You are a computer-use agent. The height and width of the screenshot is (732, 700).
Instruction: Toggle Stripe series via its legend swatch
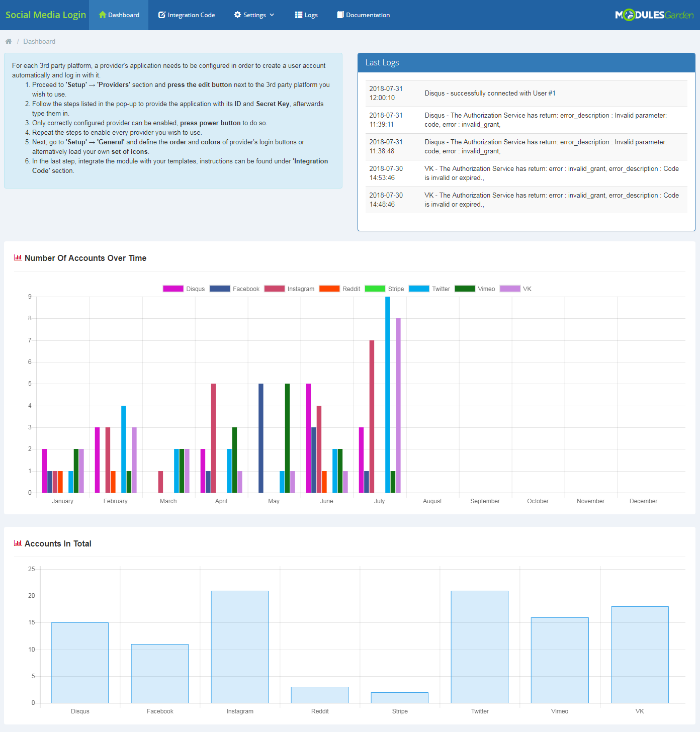(375, 289)
